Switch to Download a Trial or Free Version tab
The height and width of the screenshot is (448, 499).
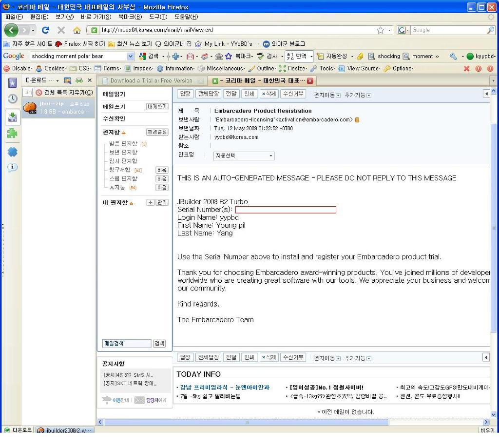(151, 81)
